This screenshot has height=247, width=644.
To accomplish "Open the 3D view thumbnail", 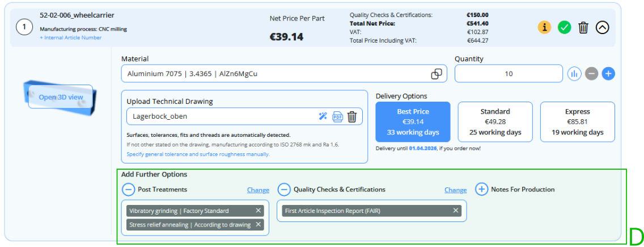I will point(61,97).
